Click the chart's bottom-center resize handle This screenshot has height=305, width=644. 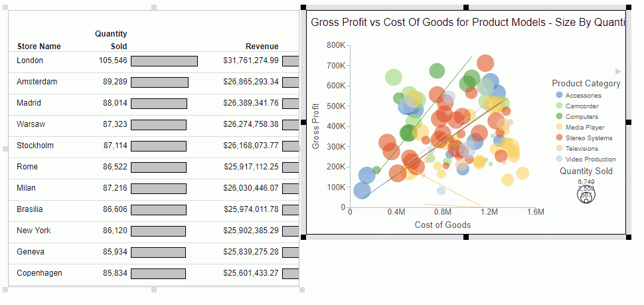(466, 237)
